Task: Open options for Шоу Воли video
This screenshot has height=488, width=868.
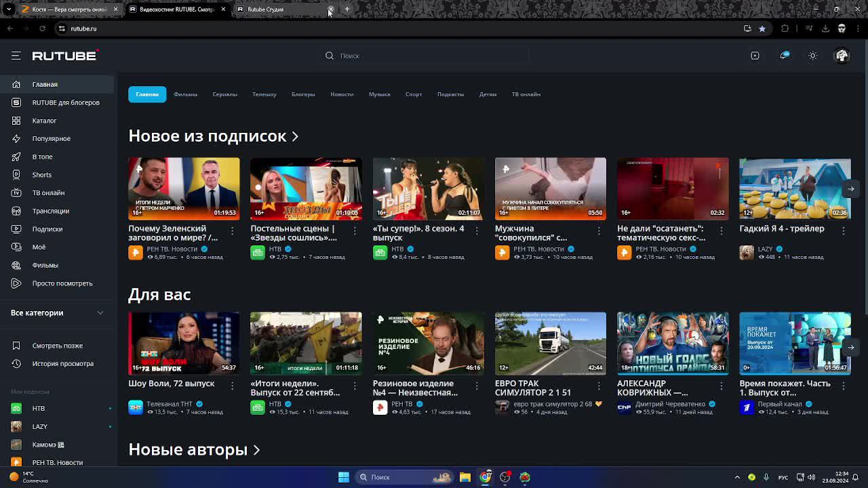Action: pyautogui.click(x=233, y=386)
